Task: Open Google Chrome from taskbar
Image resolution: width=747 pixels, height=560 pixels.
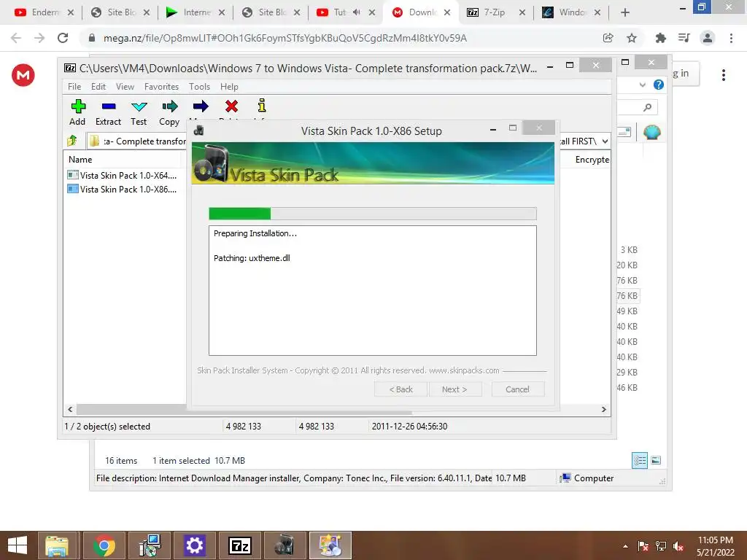Action: point(104,545)
